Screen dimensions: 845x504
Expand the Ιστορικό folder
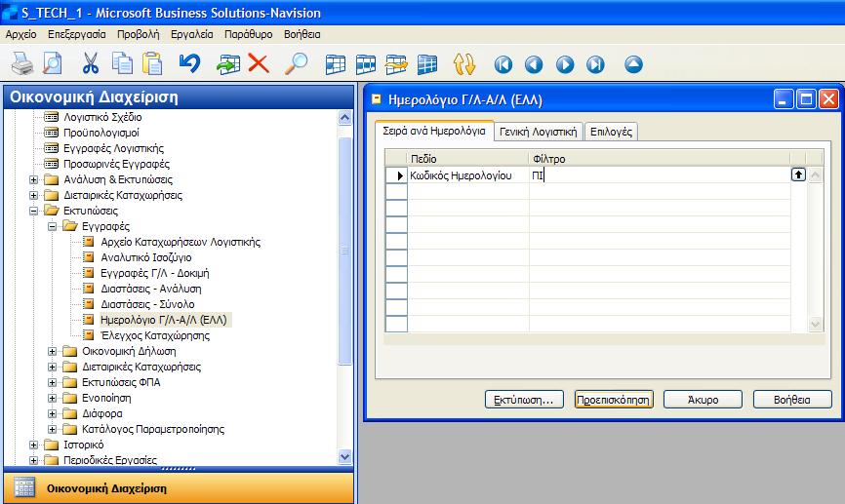coord(34,445)
